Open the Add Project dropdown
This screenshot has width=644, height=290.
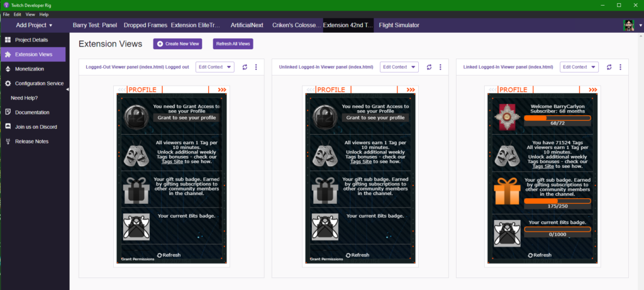pos(34,25)
